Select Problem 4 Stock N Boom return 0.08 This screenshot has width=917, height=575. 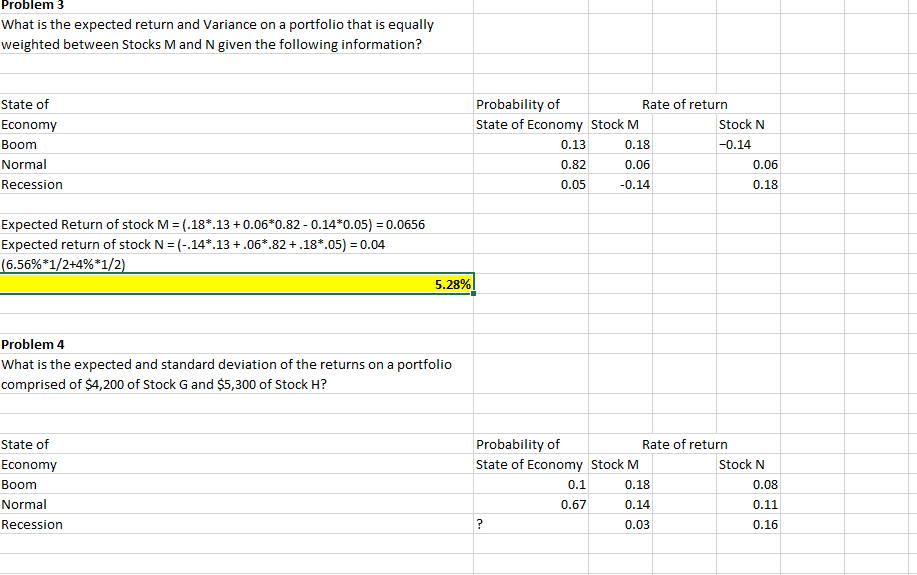(x=765, y=484)
